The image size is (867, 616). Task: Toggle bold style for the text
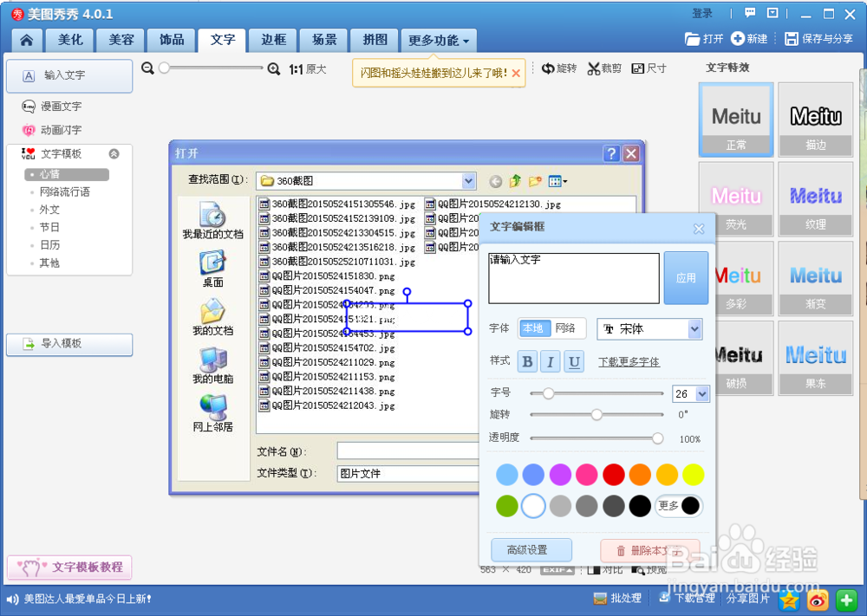[527, 361]
